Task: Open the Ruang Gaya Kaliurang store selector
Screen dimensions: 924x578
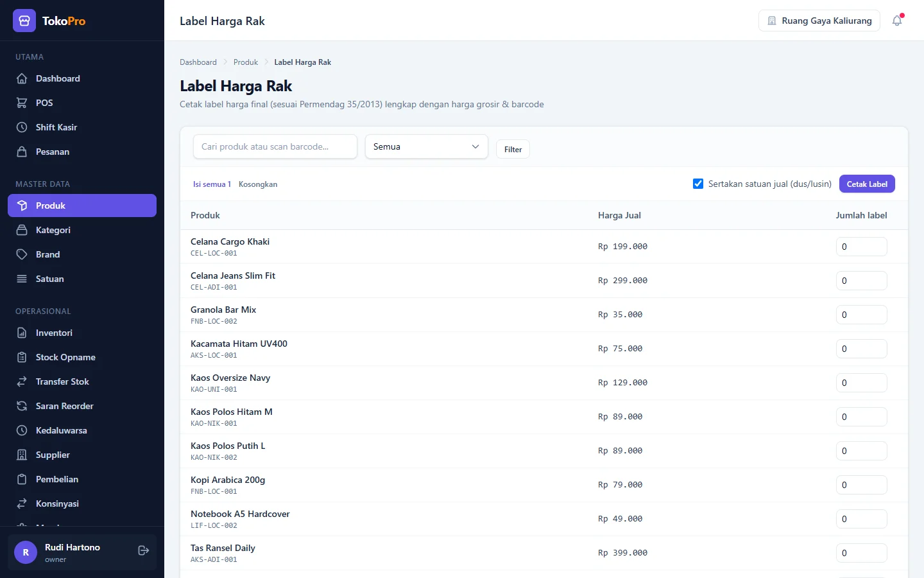Action: pyautogui.click(x=819, y=21)
